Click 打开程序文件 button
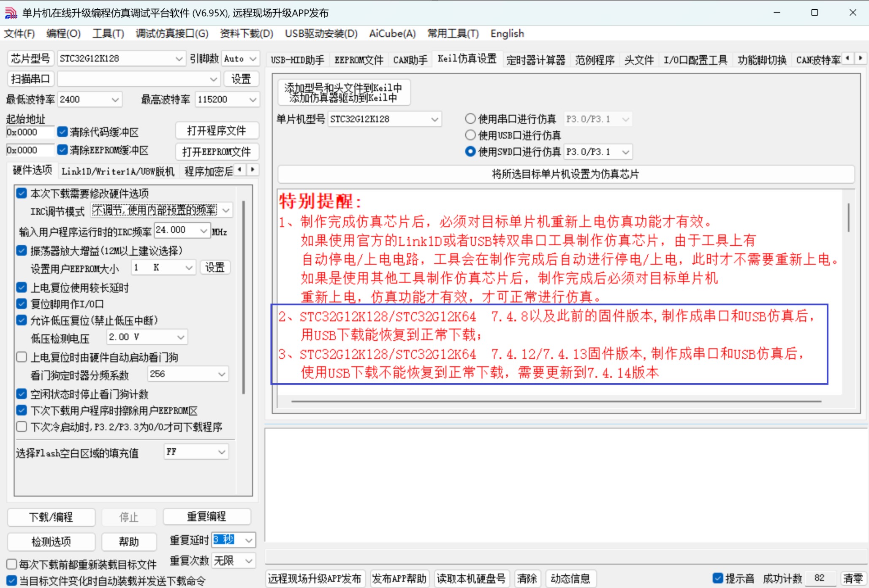The width and height of the screenshot is (869, 588). click(x=217, y=131)
